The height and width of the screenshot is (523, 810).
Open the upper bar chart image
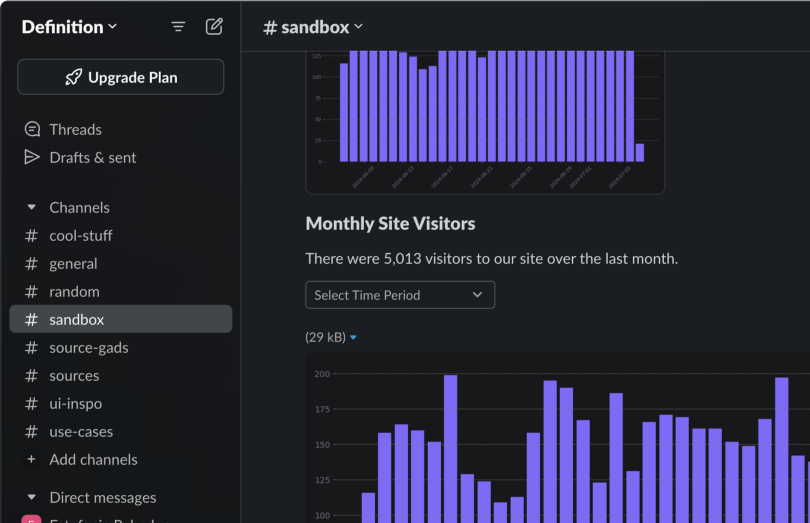click(x=485, y=122)
